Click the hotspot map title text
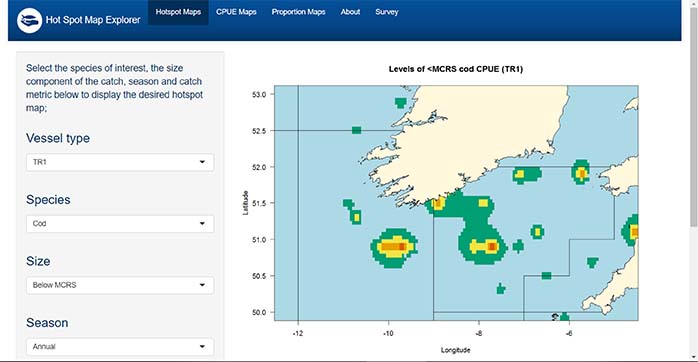This screenshot has height=362, width=698. [x=455, y=69]
